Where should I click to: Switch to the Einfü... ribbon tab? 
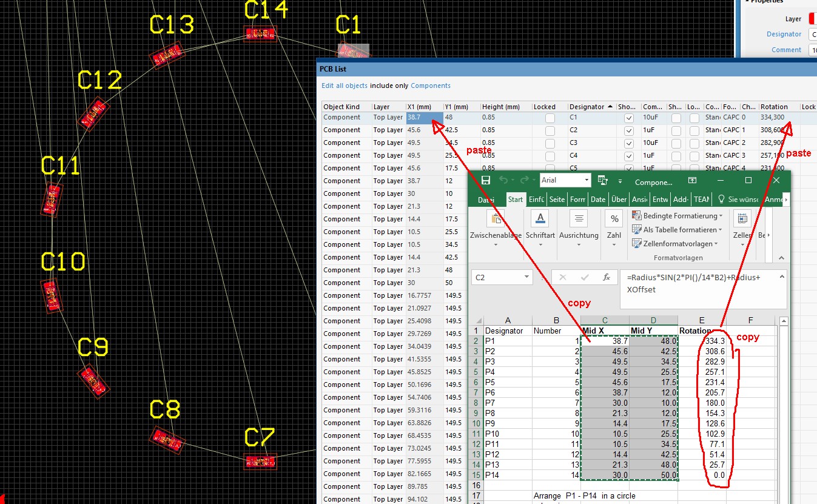point(536,199)
